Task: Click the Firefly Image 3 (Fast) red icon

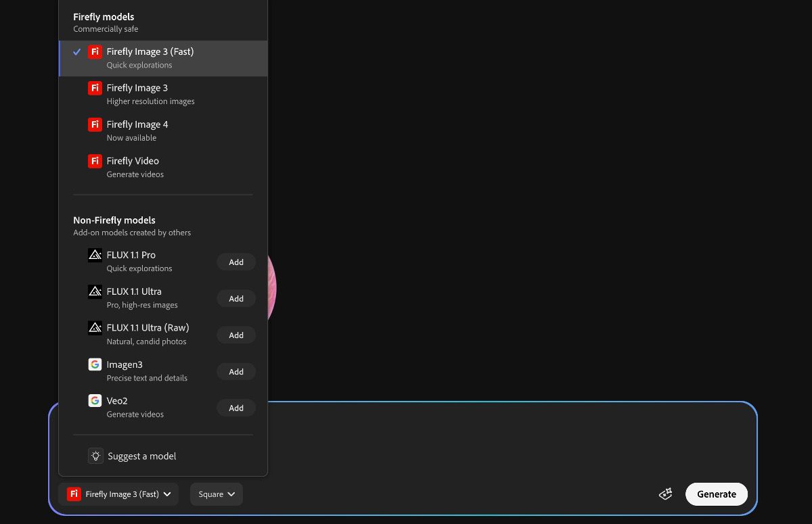Action: pyautogui.click(x=95, y=51)
